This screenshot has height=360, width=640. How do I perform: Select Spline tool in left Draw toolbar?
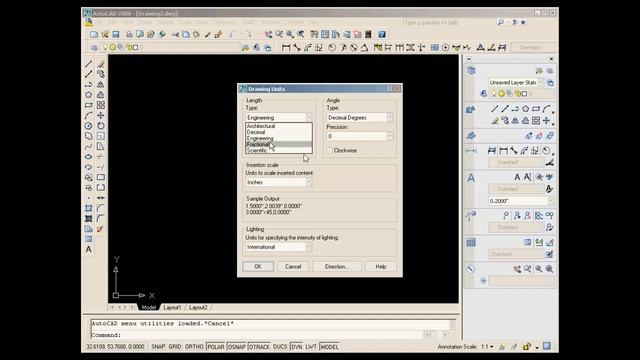[89, 146]
